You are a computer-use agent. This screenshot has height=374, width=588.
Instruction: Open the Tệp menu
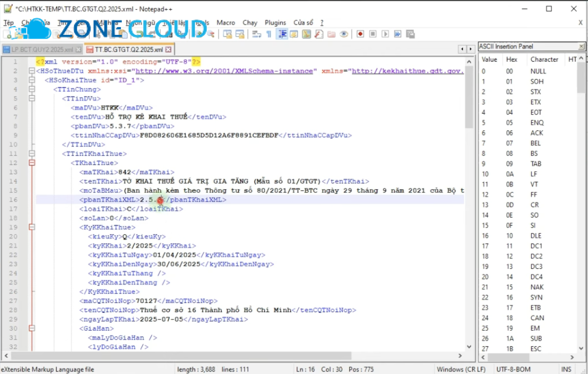[8, 23]
